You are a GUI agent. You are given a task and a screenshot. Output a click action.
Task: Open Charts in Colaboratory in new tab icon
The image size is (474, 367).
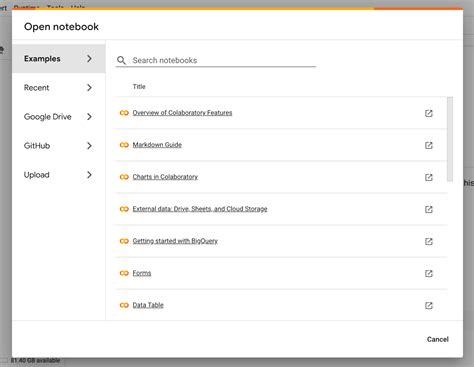tap(429, 177)
